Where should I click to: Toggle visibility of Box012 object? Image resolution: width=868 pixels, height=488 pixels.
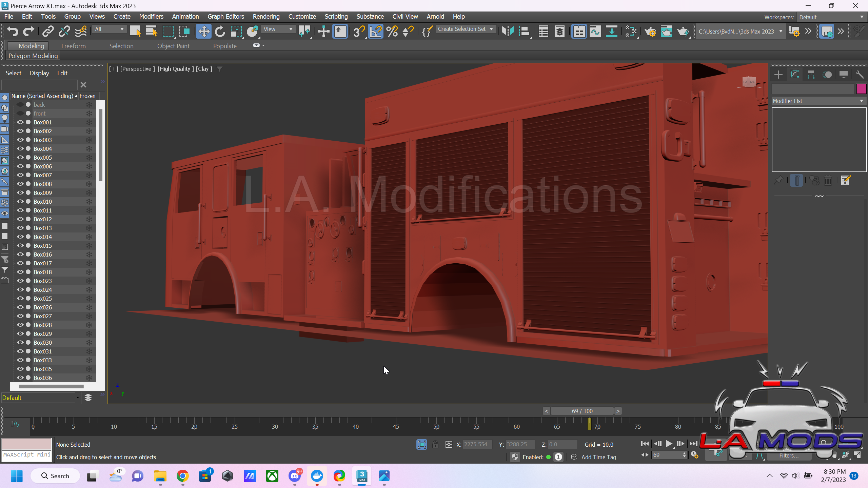[x=20, y=219]
